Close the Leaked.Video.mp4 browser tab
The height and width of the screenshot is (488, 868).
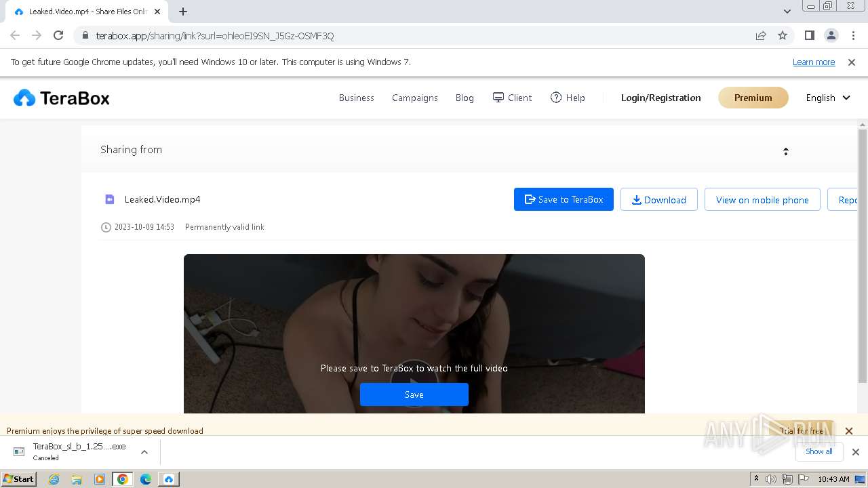pos(157,12)
